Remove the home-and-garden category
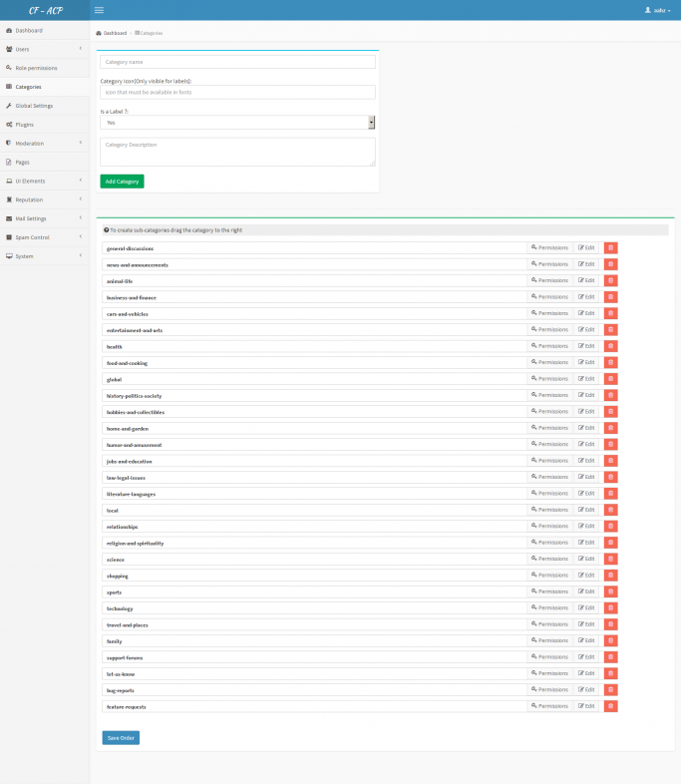Viewport: 681px width, 784px height. 610,428
